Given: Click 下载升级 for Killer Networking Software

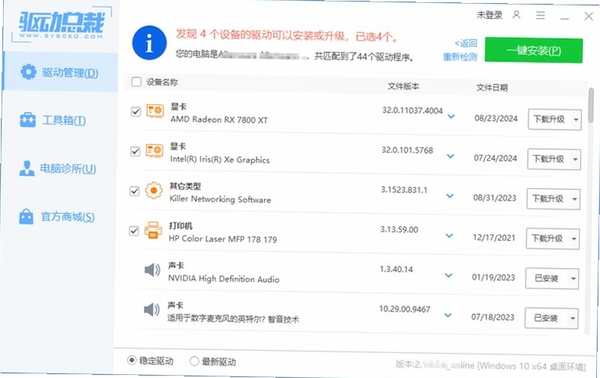Looking at the screenshot, I should pyautogui.click(x=548, y=199).
